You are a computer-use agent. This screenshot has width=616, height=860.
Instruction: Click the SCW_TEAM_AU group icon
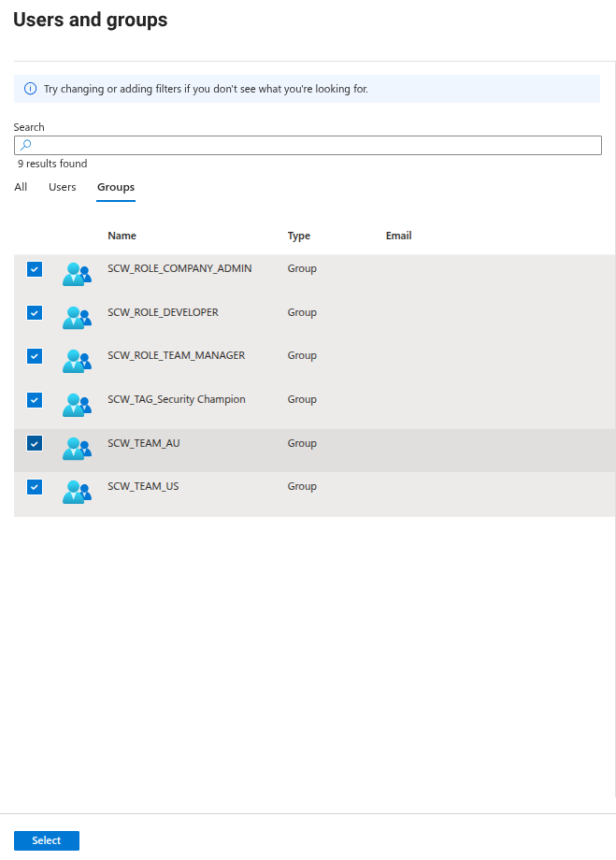coord(77,448)
